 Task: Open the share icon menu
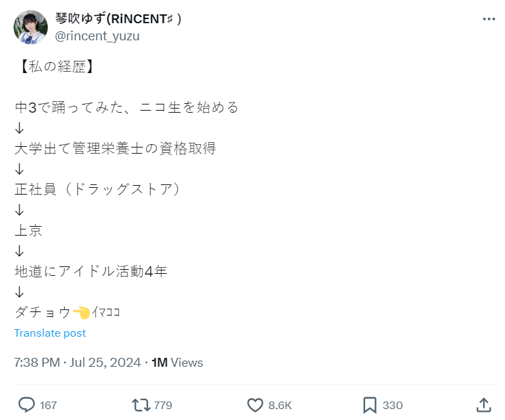click(x=483, y=405)
